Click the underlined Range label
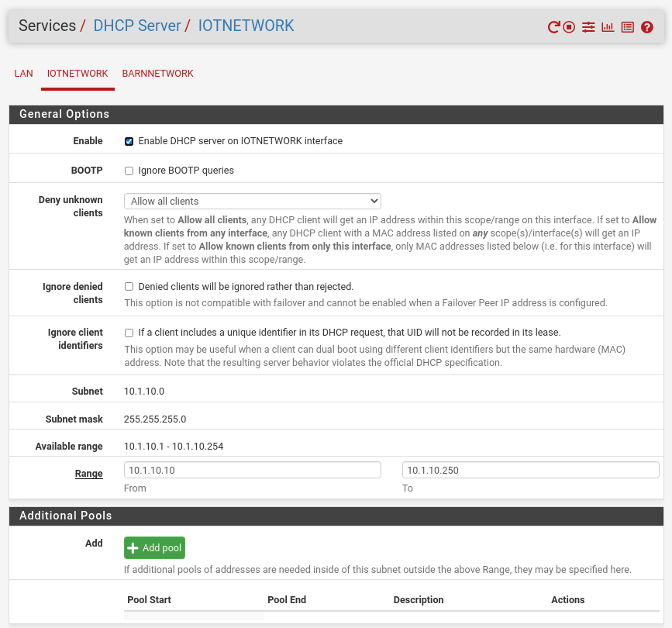The height and width of the screenshot is (628, 672). tap(88, 474)
